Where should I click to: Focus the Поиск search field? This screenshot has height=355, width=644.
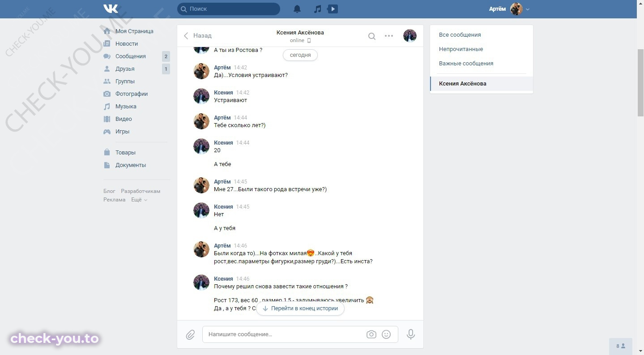pos(229,9)
